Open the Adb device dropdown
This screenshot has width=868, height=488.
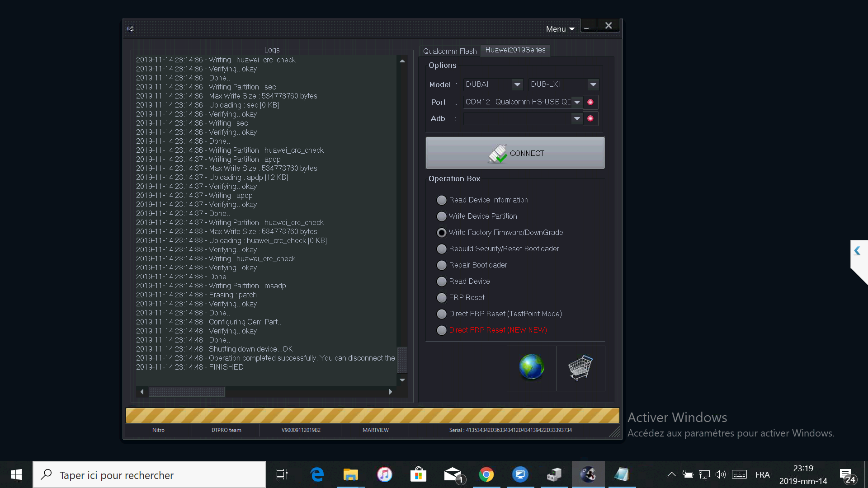tap(577, 118)
